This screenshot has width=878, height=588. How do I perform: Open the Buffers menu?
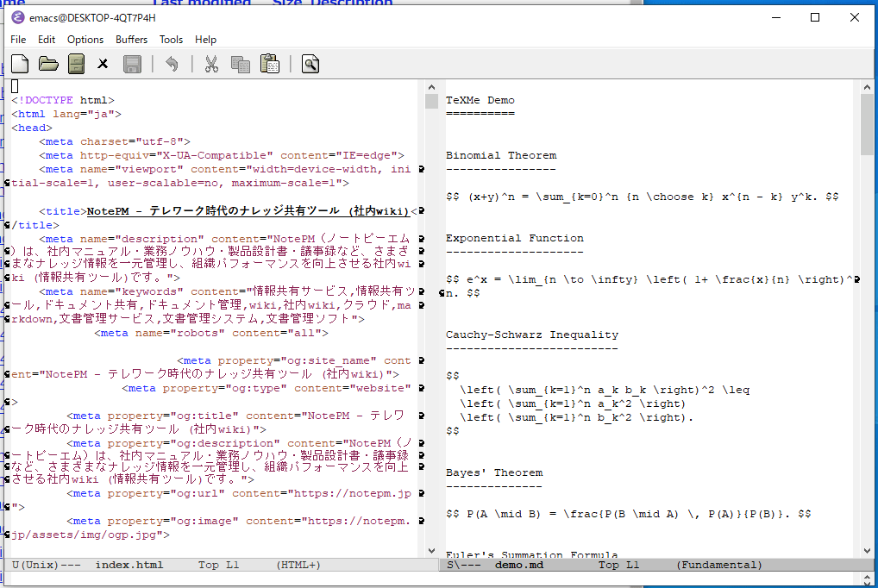[x=132, y=40]
